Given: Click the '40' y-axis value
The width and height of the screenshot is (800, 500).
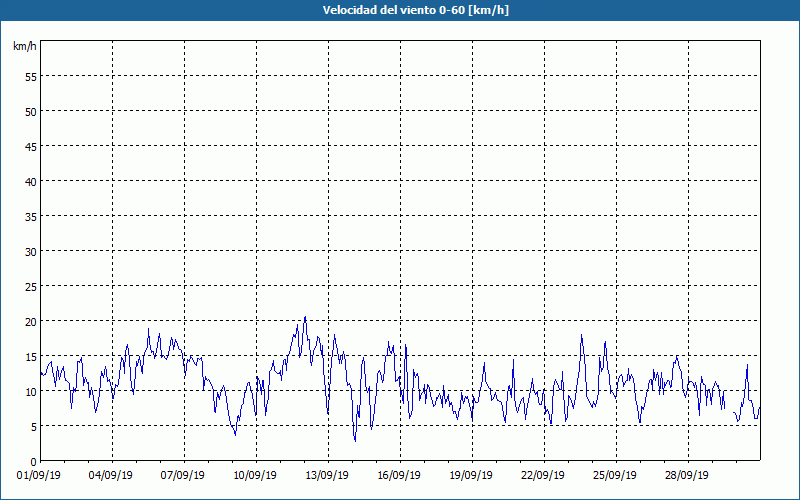Looking at the screenshot, I should click(x=31, y=182).
